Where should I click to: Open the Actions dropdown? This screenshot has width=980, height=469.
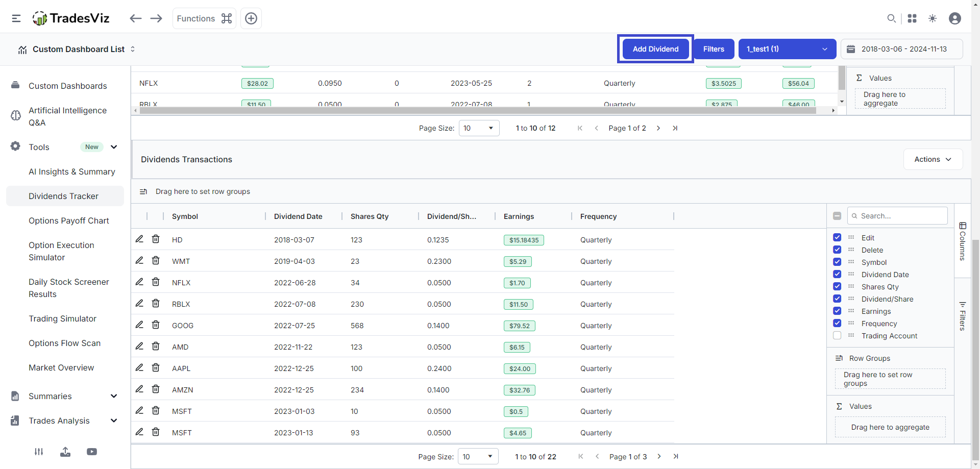[x=933, y=159]
